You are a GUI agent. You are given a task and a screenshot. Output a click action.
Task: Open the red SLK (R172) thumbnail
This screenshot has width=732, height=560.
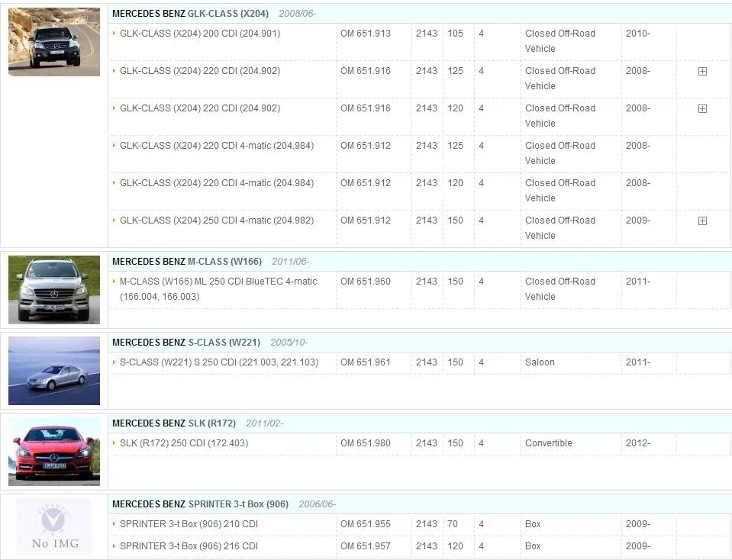pyautogui.click(x=54, y=451)
